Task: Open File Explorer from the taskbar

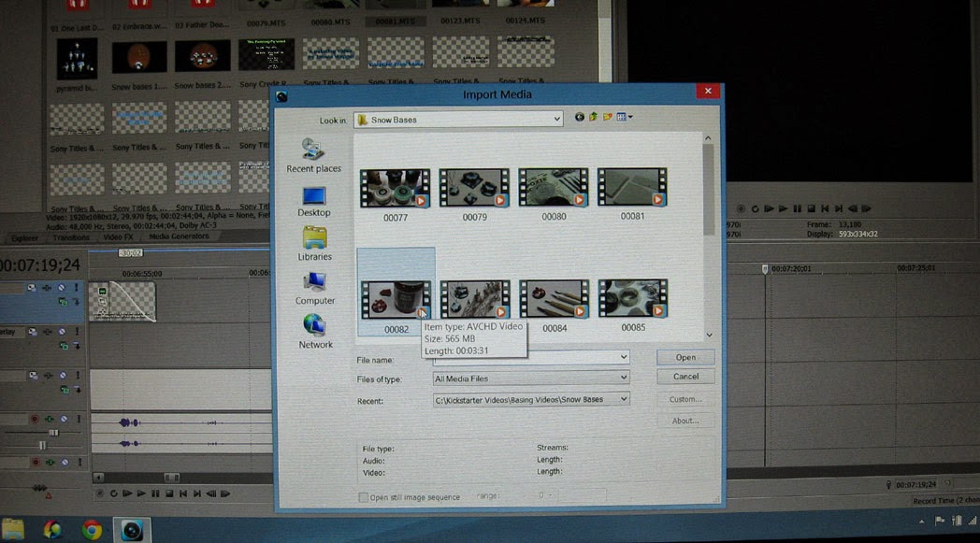Action: click(13, 530)
